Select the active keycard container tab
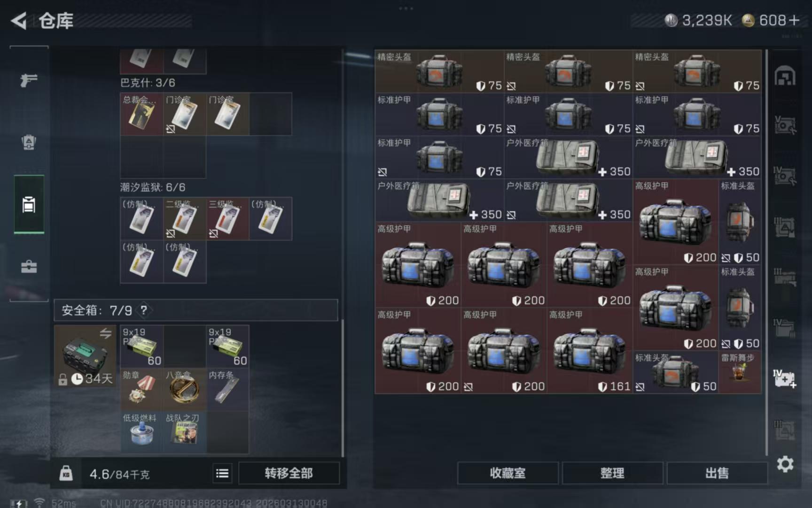Viewport: 812px width, 508px height. [29, 204]
